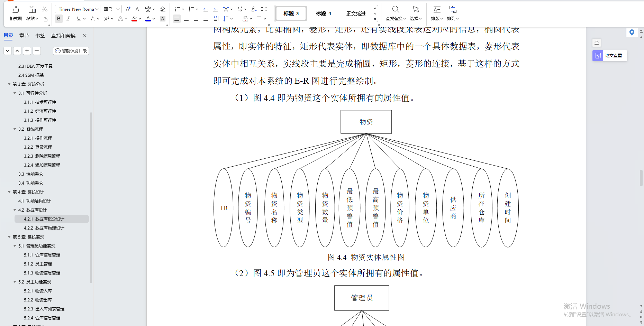Image resolution: width=644 pixels, height=326 pixels.
Task: Toggle italic formatting
Action: pyautogui.click(x=68, y=19)
